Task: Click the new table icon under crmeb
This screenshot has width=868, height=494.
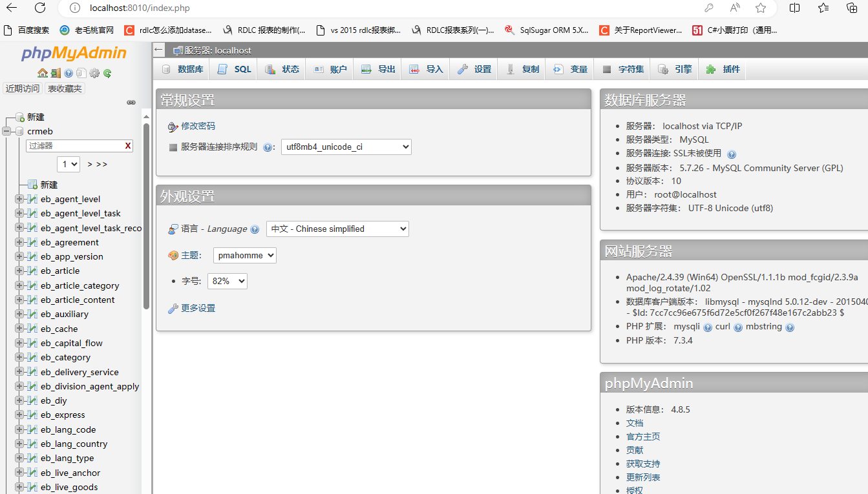Action: tap(33, 185)
